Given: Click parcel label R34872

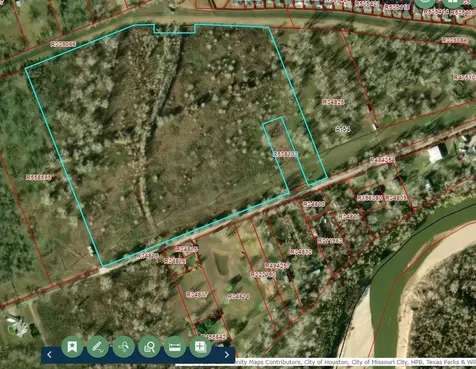Looking at the screenshot, I should pos(301,252).
